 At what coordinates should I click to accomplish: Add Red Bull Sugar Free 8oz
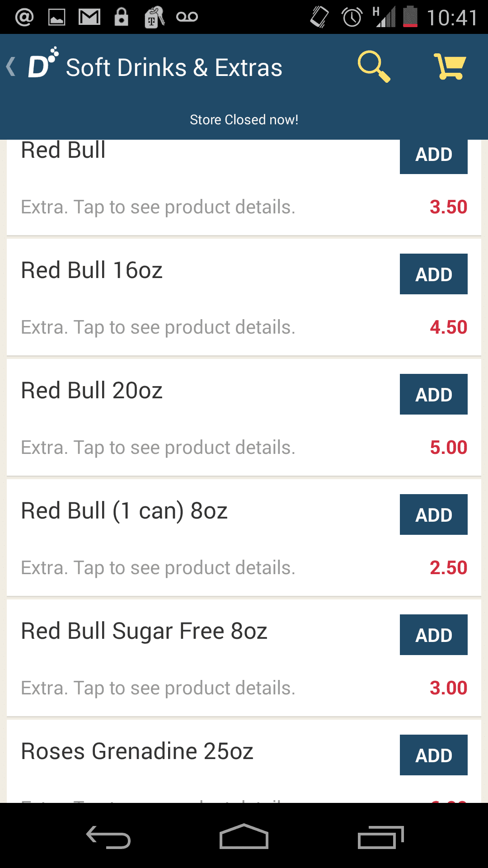(x=433, y=635)
